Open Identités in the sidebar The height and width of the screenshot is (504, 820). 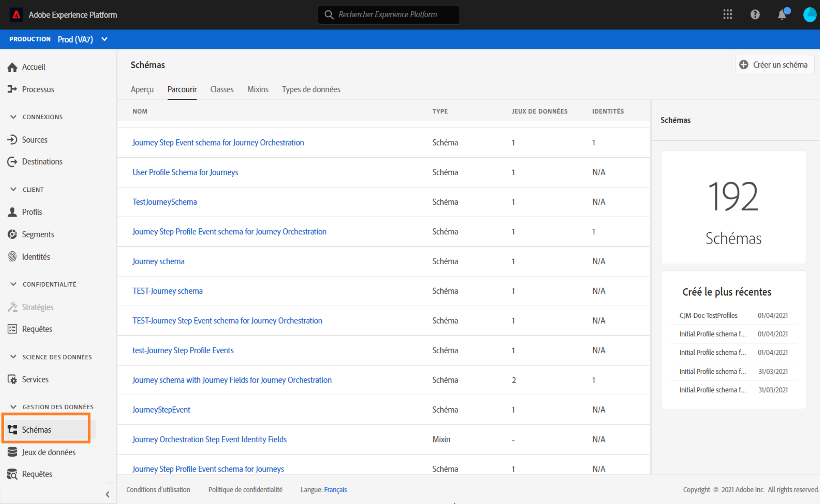[x=36, y=257]
